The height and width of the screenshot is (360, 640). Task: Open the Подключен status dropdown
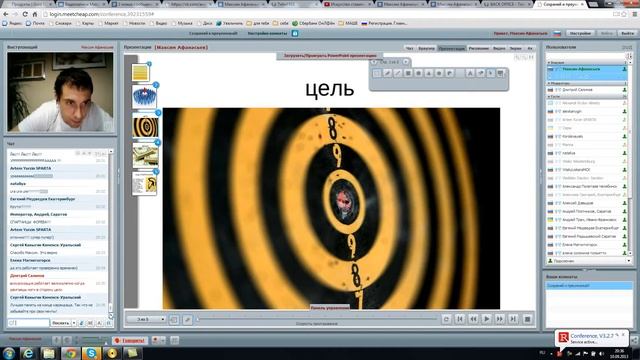coord(589,261)
